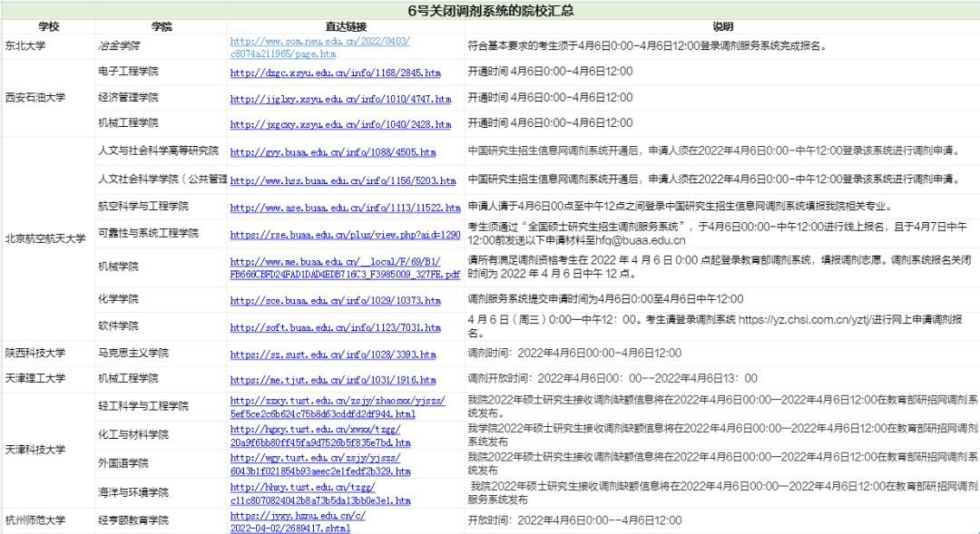Select the 轻工科学与工程学院 cell
Viewport: 980px width, 534px height.
click(162, 406)
